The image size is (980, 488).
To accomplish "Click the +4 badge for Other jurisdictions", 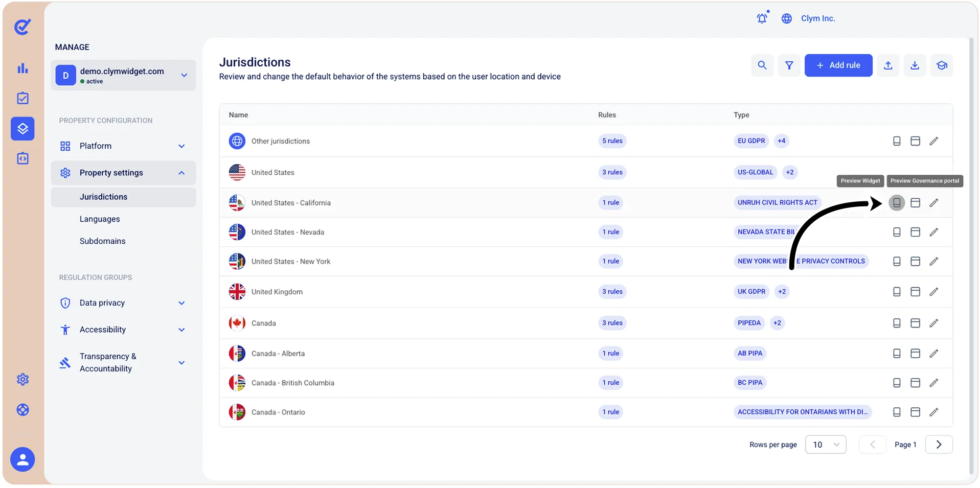I will coord(781,141).
